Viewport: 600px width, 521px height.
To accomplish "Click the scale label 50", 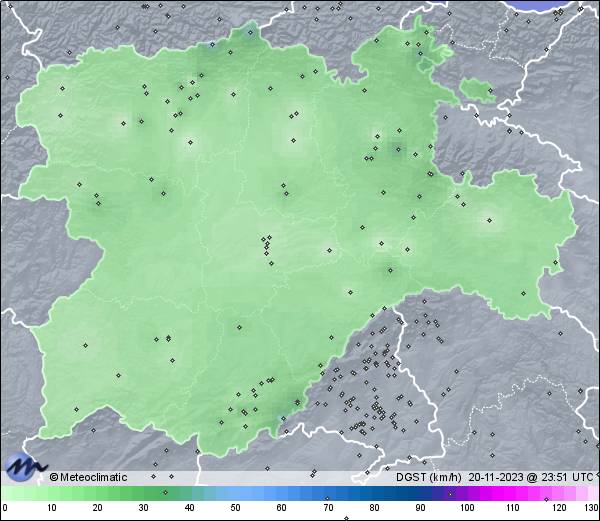I will 235,508.
